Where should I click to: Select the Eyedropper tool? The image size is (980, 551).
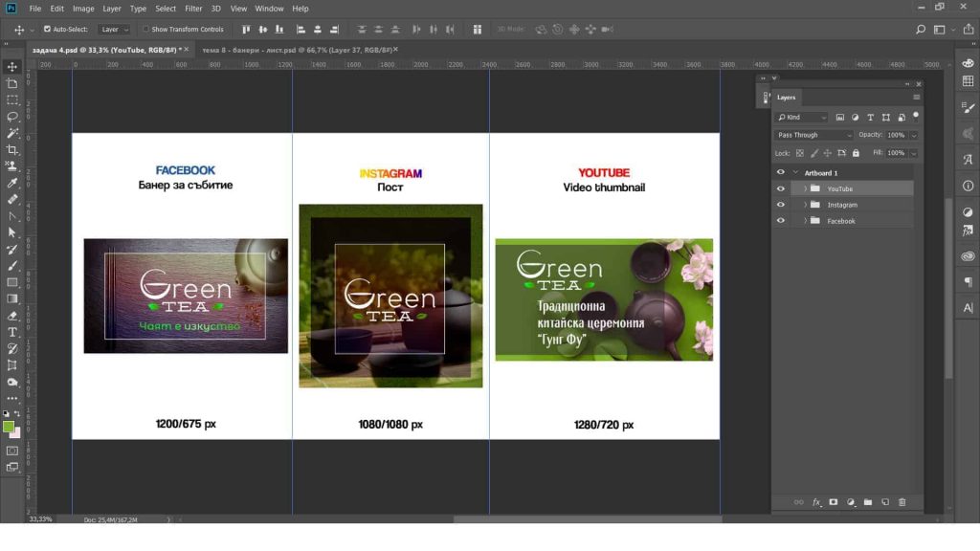[12, 183]
